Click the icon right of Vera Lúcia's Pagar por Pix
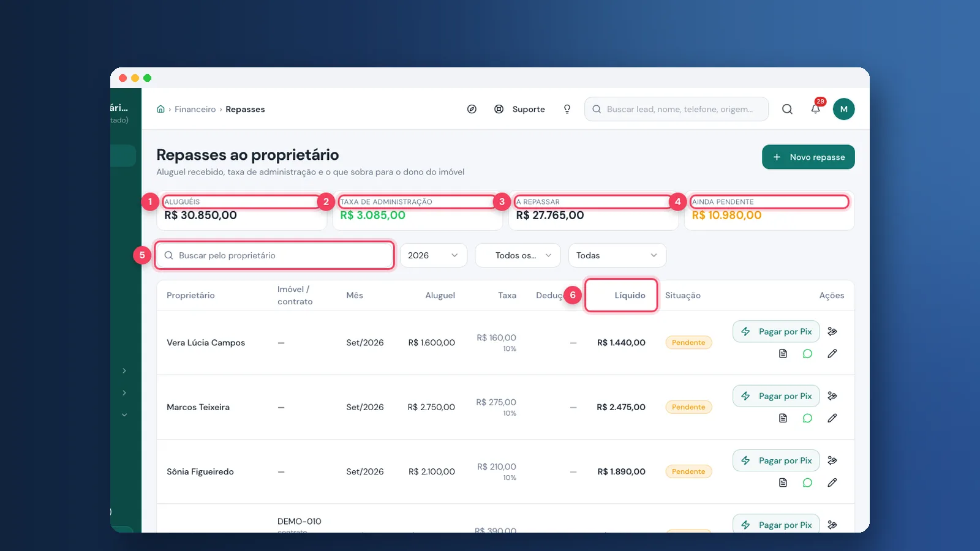Viewport: 980px width, 551px height. (832, 331)
